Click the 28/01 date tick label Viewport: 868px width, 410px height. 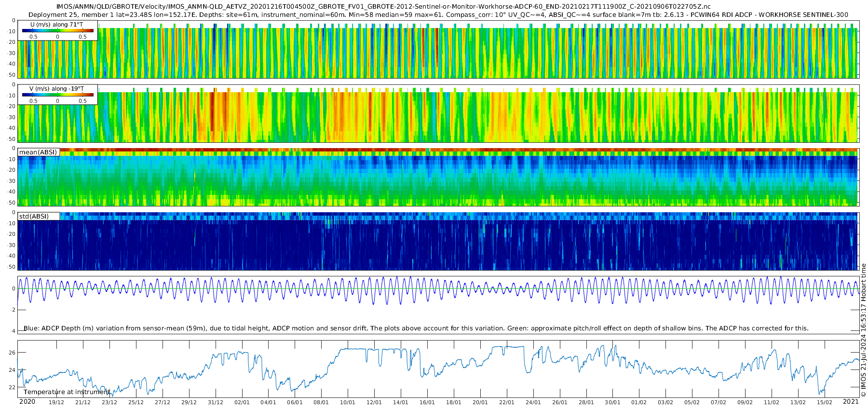(586, 402)
